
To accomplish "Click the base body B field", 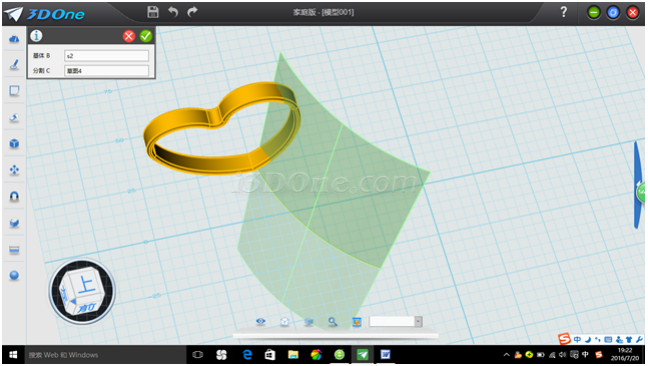I will point(106,56).
